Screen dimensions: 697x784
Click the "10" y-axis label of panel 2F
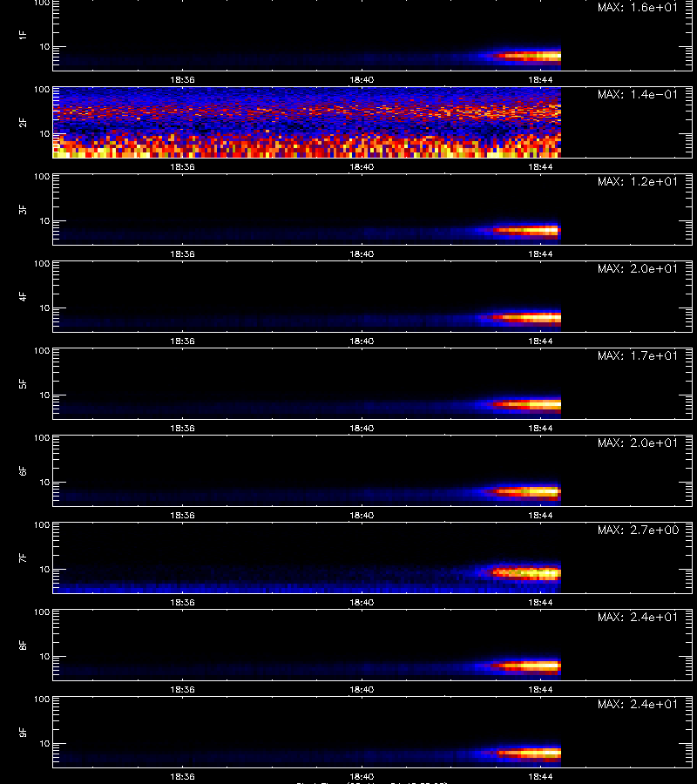[45, 133]
